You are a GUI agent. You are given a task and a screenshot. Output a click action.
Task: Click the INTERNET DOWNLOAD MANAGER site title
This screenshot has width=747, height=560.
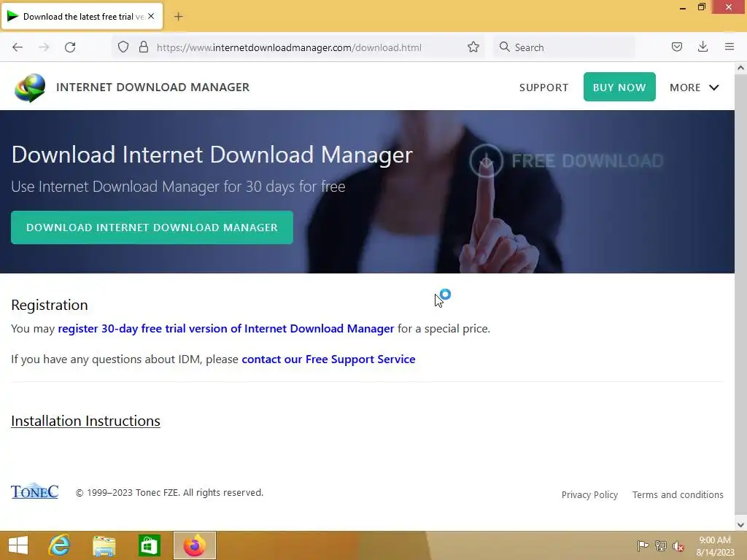click(x=153, y=87)
